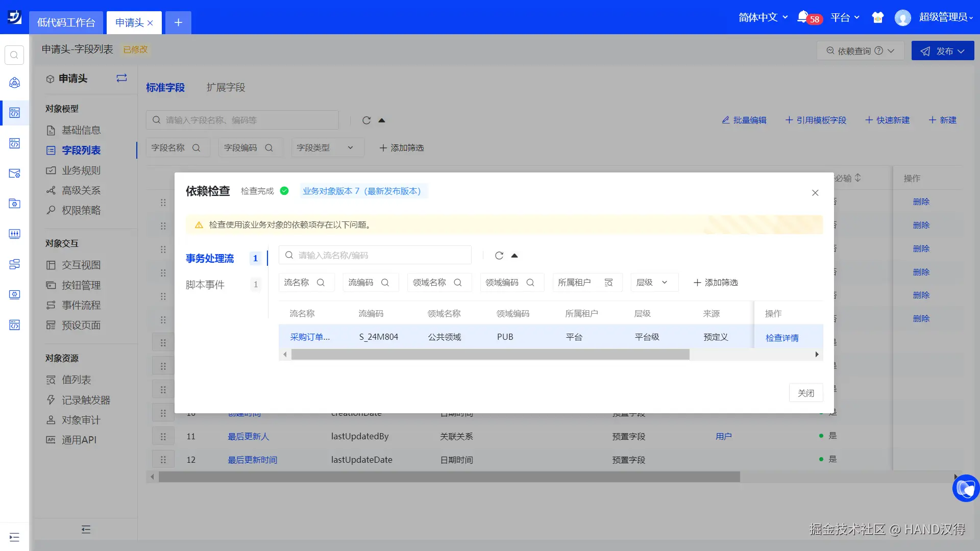Open the 层级 dropdown filter
This screenshot has height=551, width=980.
[x=654, y=282]
